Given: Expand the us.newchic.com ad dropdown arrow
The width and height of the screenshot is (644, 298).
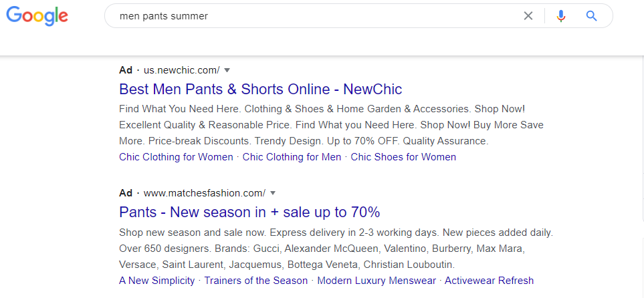Looking at the screenshot, I should (x=227, y=70).
